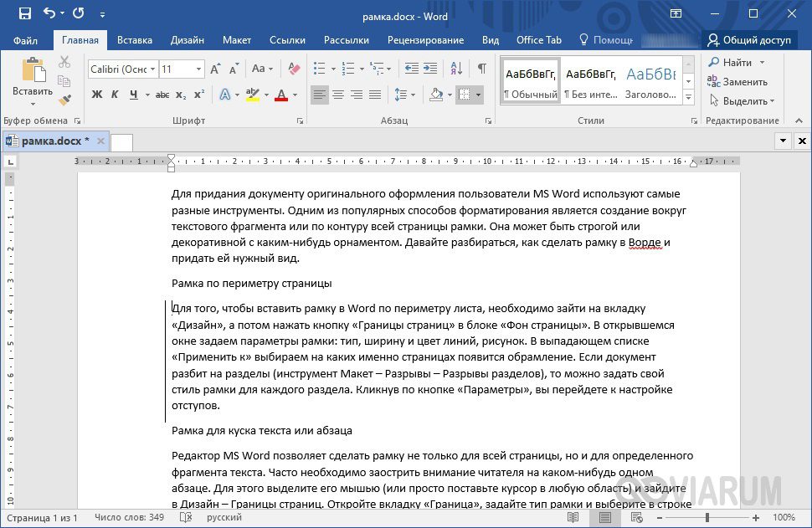
Task: Open the numbered list dropdown
Action: (x=362, y=69)
